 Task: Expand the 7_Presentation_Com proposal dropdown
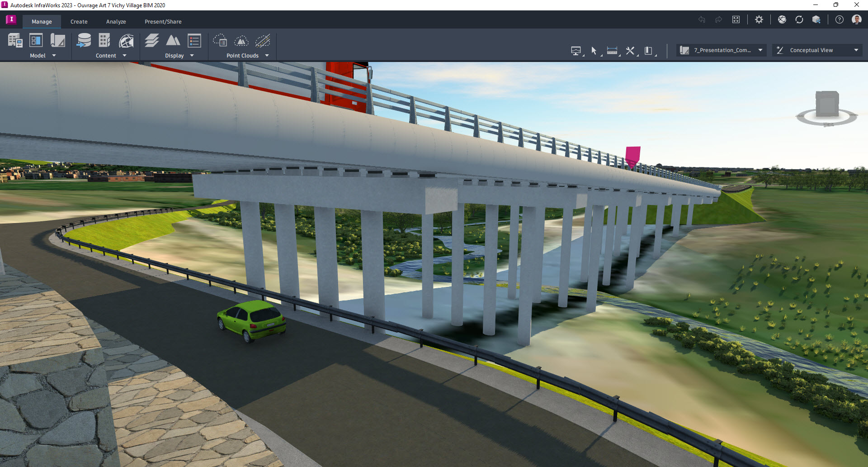pyautogui.click(x=760, y=50)
